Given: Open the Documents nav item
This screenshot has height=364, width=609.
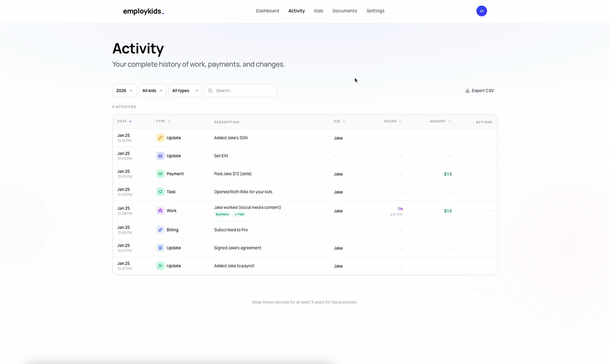Looking at the screenshot, I should (345, 11).
